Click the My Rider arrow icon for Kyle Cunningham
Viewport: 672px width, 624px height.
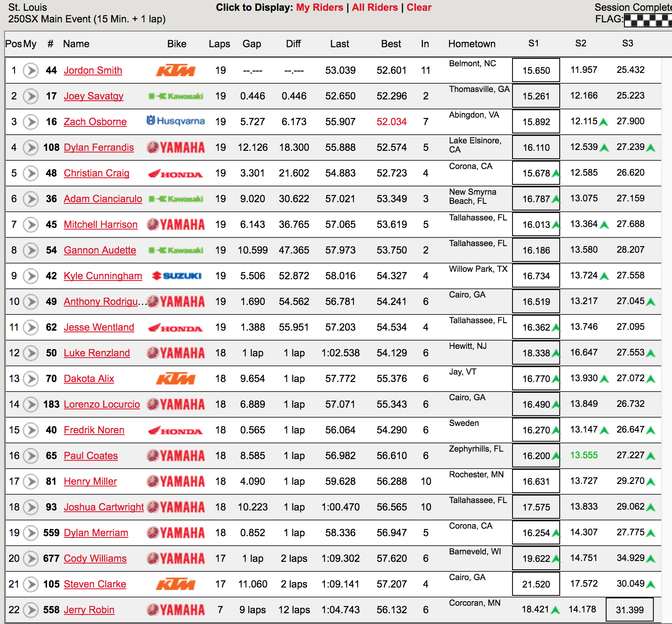point(31,276)
